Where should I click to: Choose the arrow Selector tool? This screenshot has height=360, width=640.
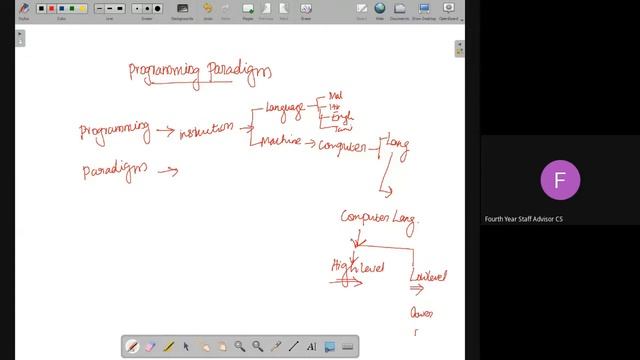tap(186, 347)
